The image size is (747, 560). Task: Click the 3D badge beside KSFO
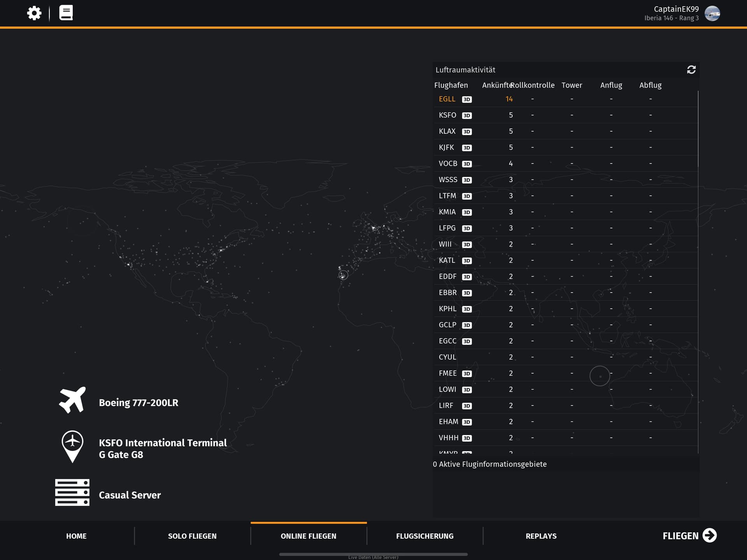coord(466,116)
